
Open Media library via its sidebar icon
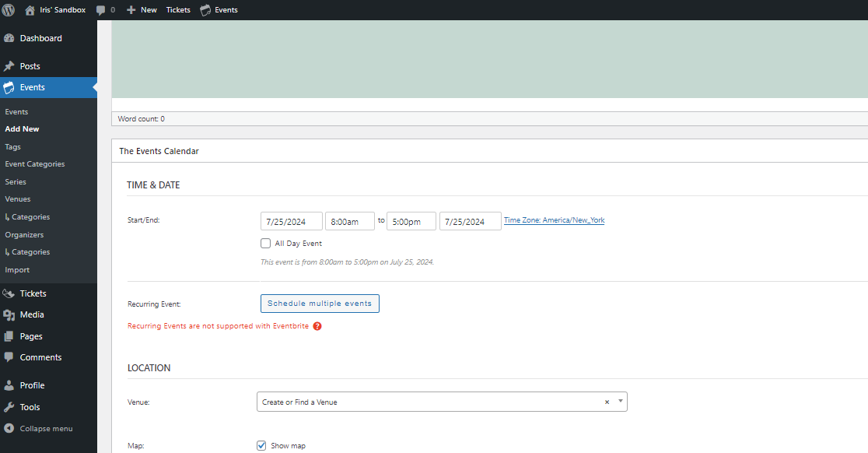pos(10,314)
